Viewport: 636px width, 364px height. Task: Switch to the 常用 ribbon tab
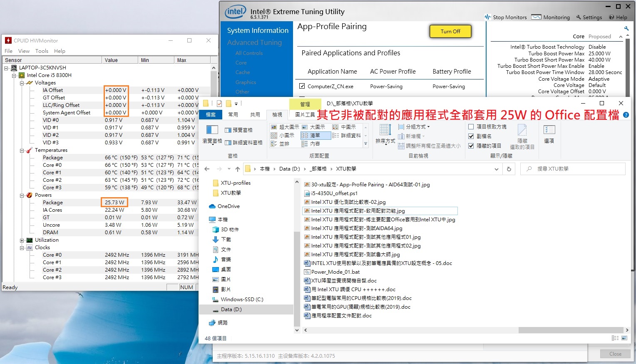(x=233, y=114)
